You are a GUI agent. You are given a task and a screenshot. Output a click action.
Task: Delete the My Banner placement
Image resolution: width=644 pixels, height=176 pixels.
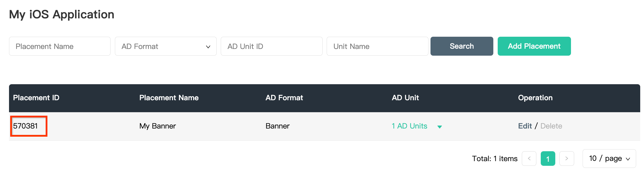551,126
